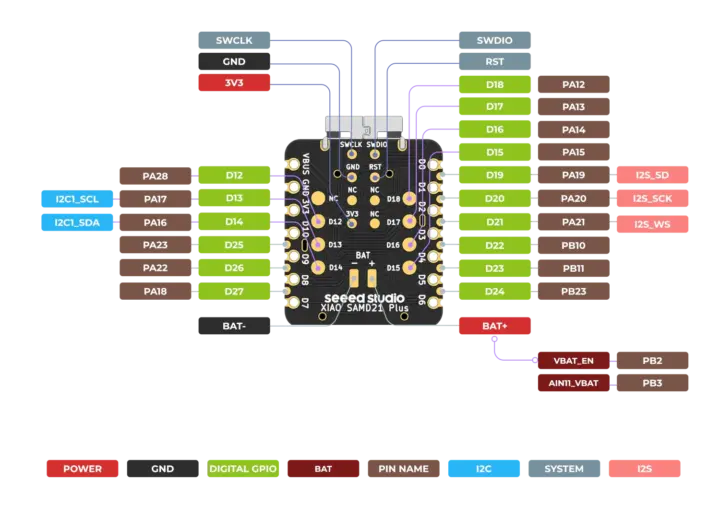Click the brown PA19 pin name
Screen dimensions: 720x505
[x=574, y=175]
